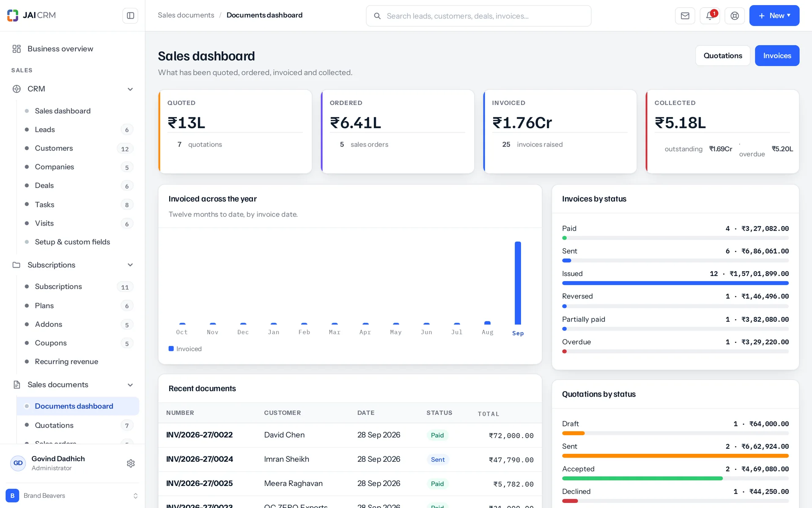This screenshot has width=812, height=508.
Task: Open invoice INV/2026-27/0024 for Imran Sheikh
Action: pyautogui.click(x=200, y=459)
